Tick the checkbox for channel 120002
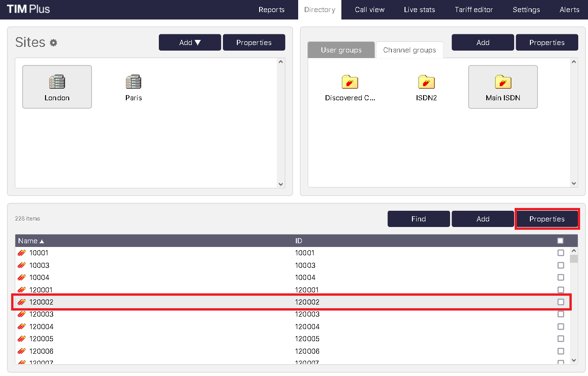 [x=561, y=302]
